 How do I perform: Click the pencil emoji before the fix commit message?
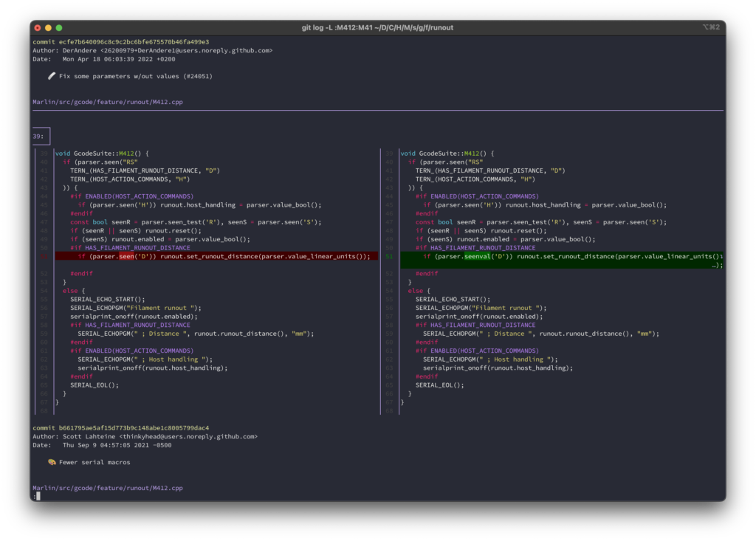(52, 75)
